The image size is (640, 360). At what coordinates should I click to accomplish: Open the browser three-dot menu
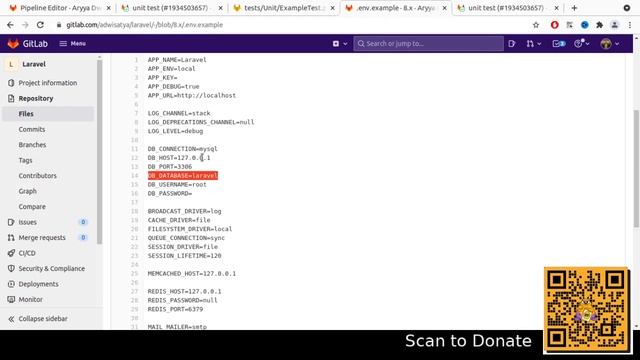coord(630,25)
